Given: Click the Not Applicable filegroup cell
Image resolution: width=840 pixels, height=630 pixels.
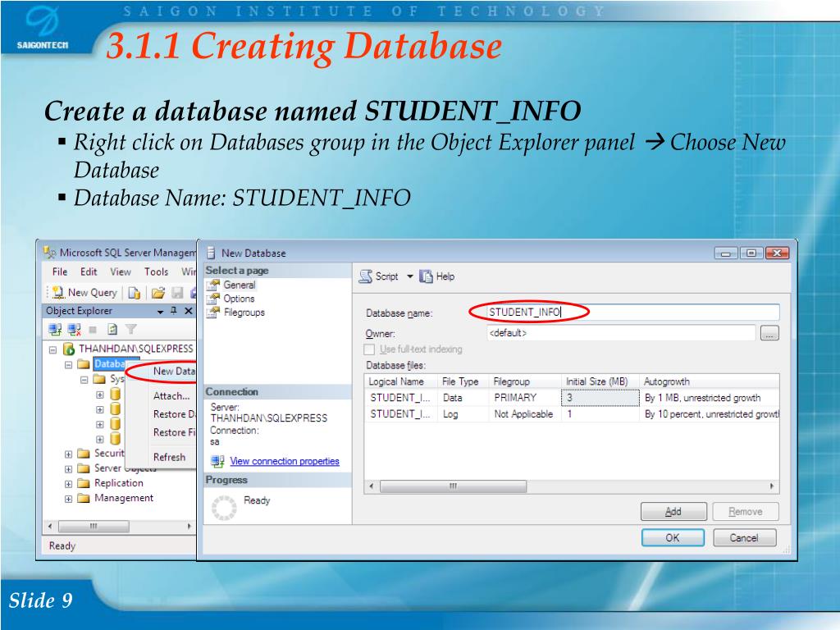Looking at the screenshot, I should (x=523, y=414).
